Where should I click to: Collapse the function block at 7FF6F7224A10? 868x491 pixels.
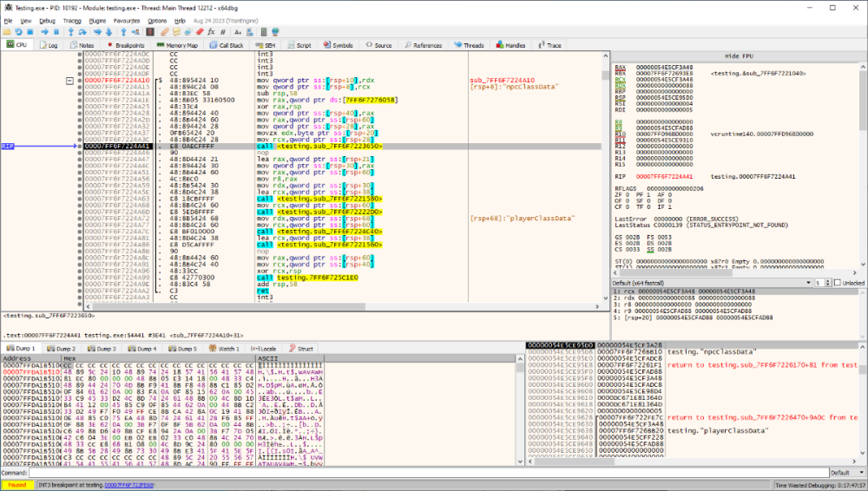[69, 81]
